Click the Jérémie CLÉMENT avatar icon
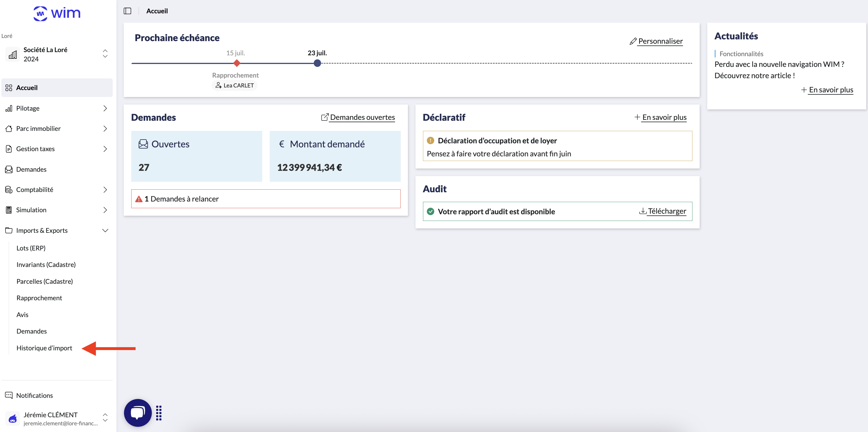This screenshot has width=868, height=432. 13,418
